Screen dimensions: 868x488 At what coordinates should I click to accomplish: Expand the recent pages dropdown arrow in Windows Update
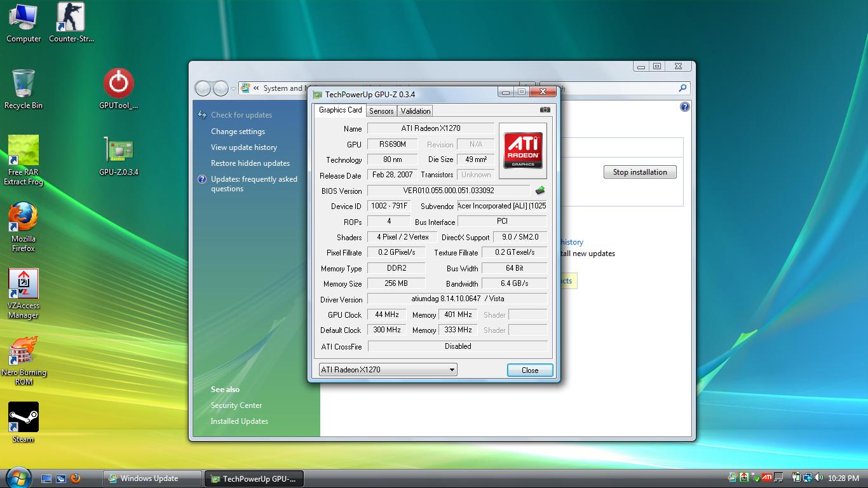(x=234, y=89)
